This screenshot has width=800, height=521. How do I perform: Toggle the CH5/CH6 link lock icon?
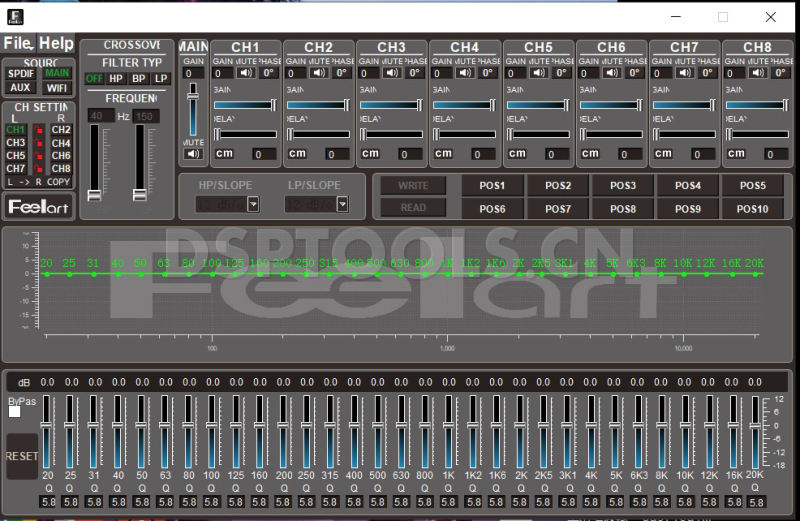(x=38, y=156)
